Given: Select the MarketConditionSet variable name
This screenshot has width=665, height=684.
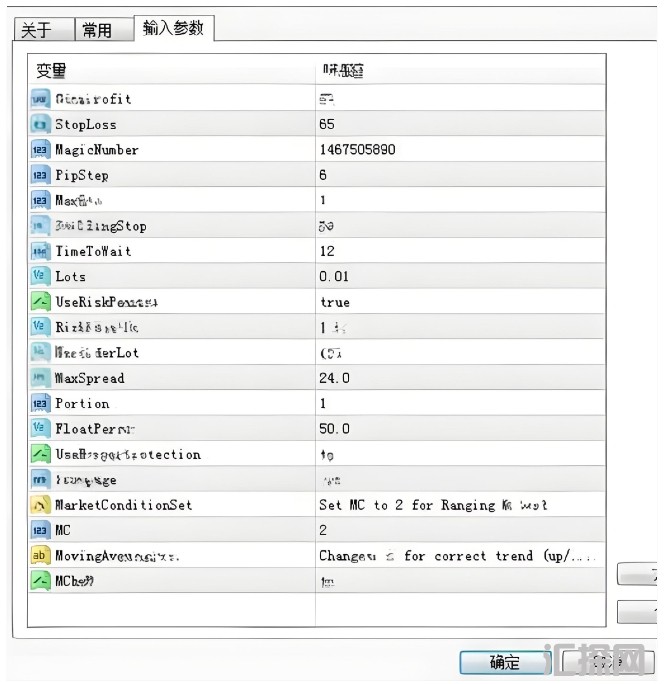Looking at the screenshot, I should point(123,505).
